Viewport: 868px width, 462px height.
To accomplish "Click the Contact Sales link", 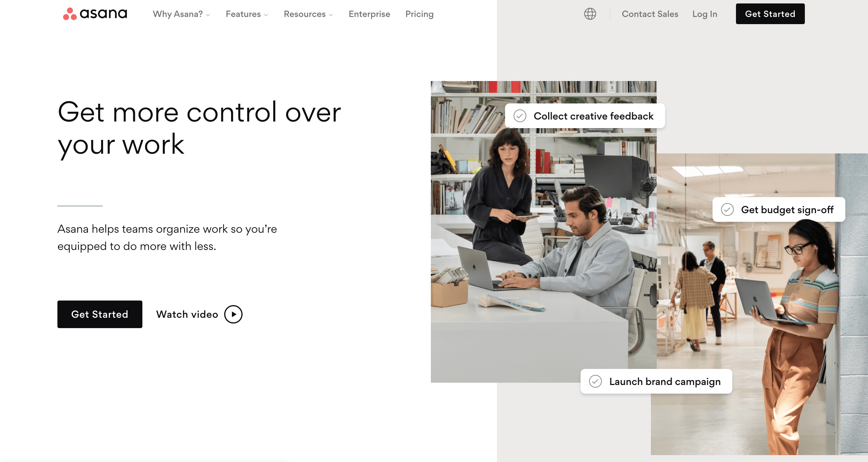I will (650, 14).
